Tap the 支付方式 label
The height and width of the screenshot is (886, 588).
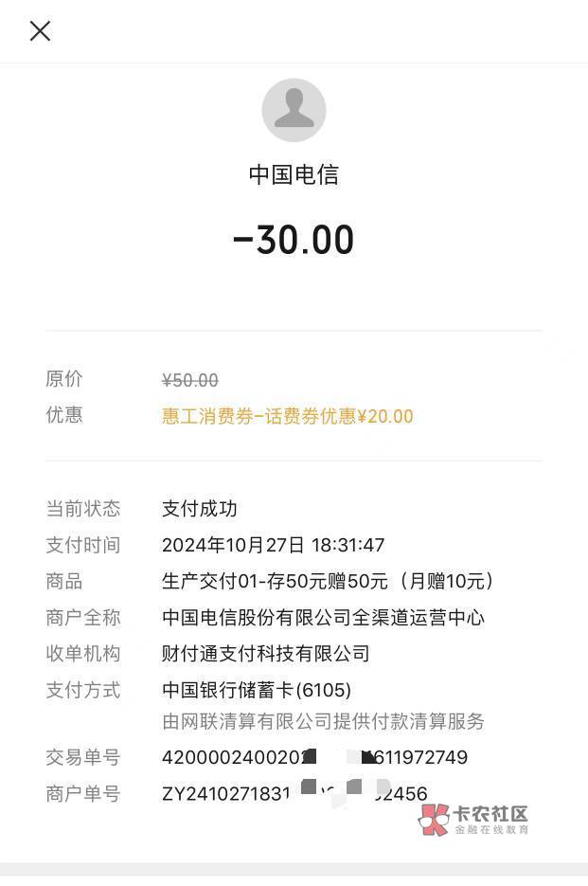(x=83, y=690)
